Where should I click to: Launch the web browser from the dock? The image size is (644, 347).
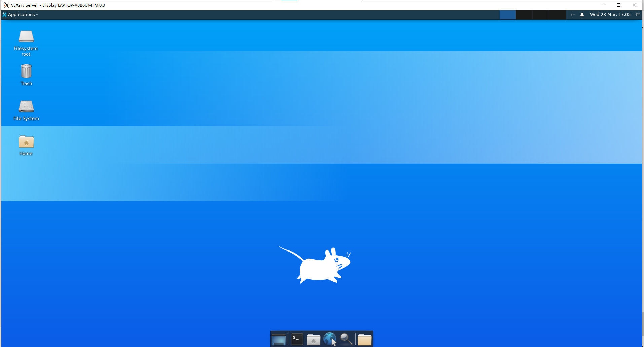[330, 339]
